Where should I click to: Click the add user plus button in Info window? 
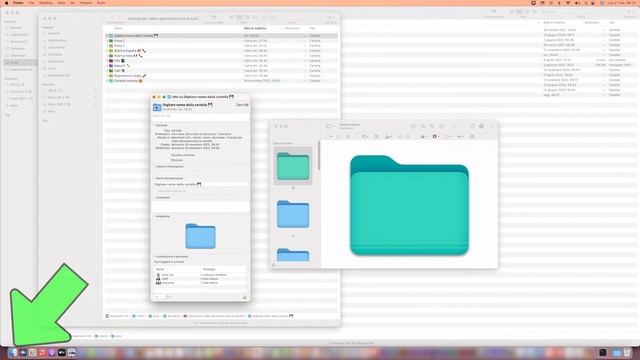coord(158,297)
